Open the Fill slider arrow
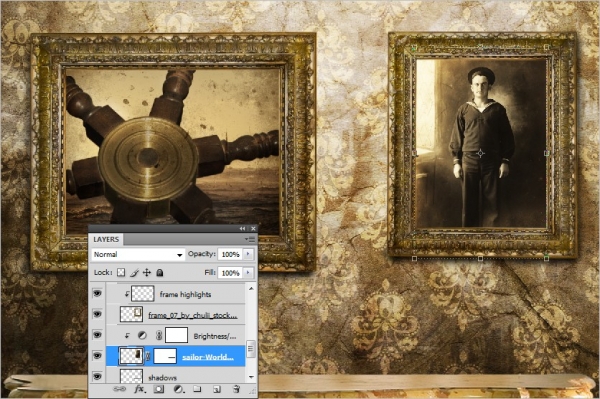Viewport: 600px width, 399px height. click(x=248, y=273)
